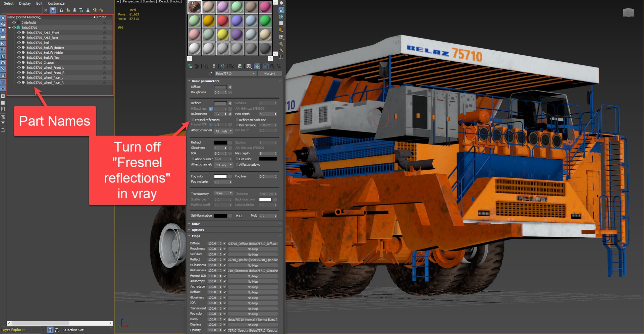Pick material from object eyedropper
Screen dimensions: 644x334
point(210,73)
